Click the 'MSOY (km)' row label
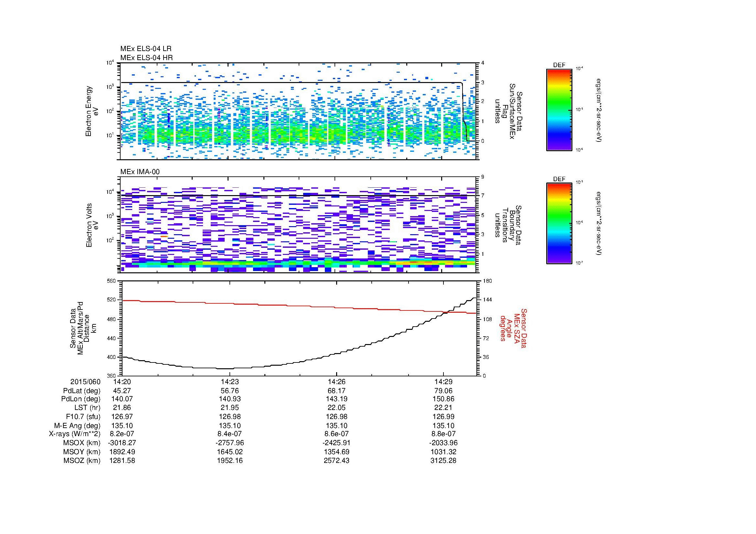This screenshot has height=534, width=756. point(82,452)
